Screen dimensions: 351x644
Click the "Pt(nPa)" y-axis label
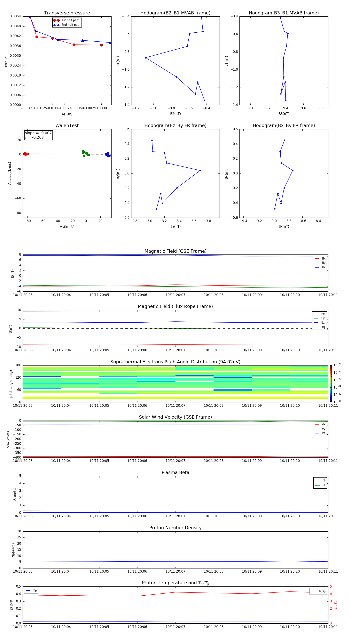(x=6, y=61)
